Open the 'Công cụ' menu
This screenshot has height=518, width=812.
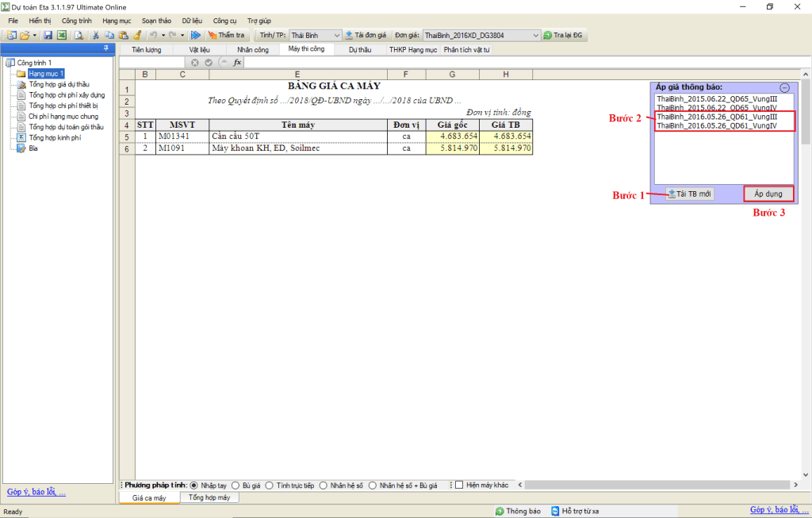click(x=224, y=20)
